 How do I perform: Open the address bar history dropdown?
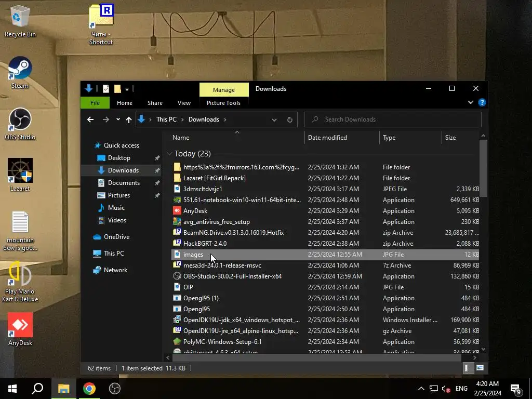(x=274, y=119)
